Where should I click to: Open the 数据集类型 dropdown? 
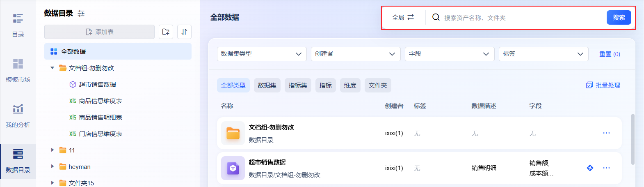click(262, 54)
